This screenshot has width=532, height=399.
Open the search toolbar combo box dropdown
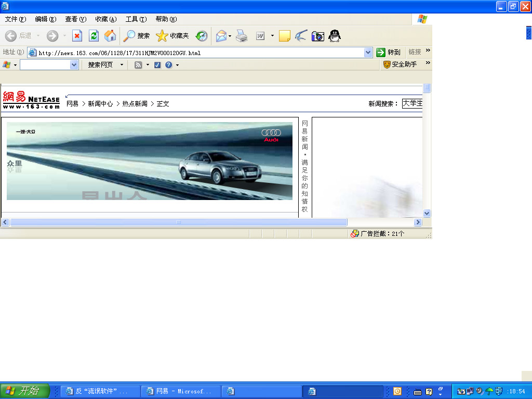tap(74, 65)
